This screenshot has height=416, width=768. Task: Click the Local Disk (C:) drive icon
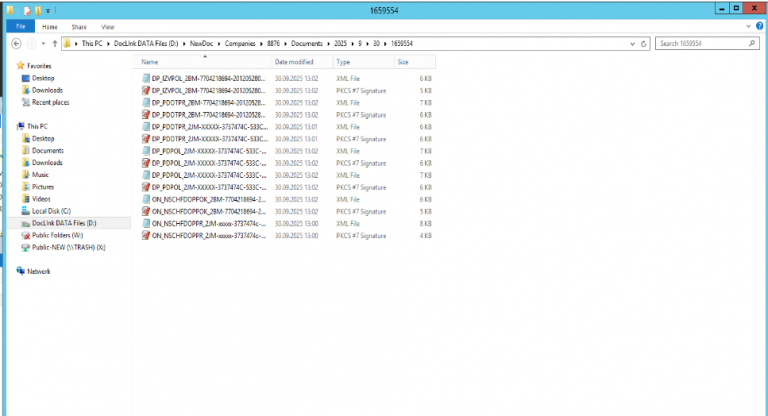tap(25, 211)
